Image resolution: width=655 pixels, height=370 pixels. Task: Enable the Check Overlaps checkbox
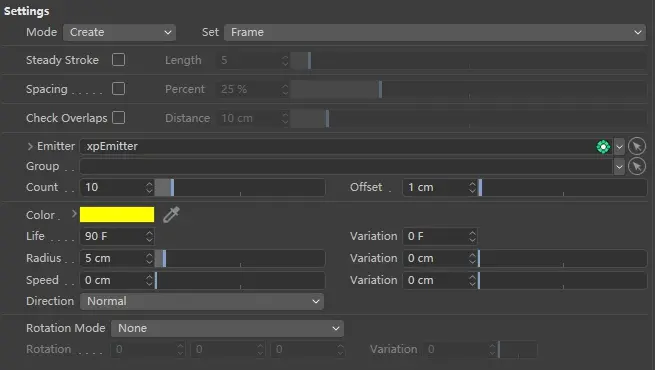(118, 118)
